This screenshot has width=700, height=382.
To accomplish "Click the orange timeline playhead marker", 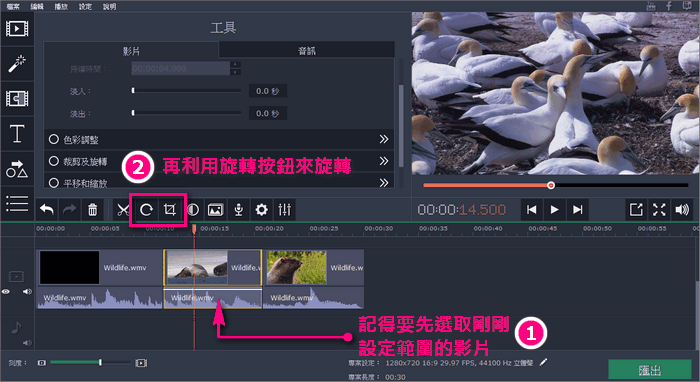I will [x=194, y=229].
